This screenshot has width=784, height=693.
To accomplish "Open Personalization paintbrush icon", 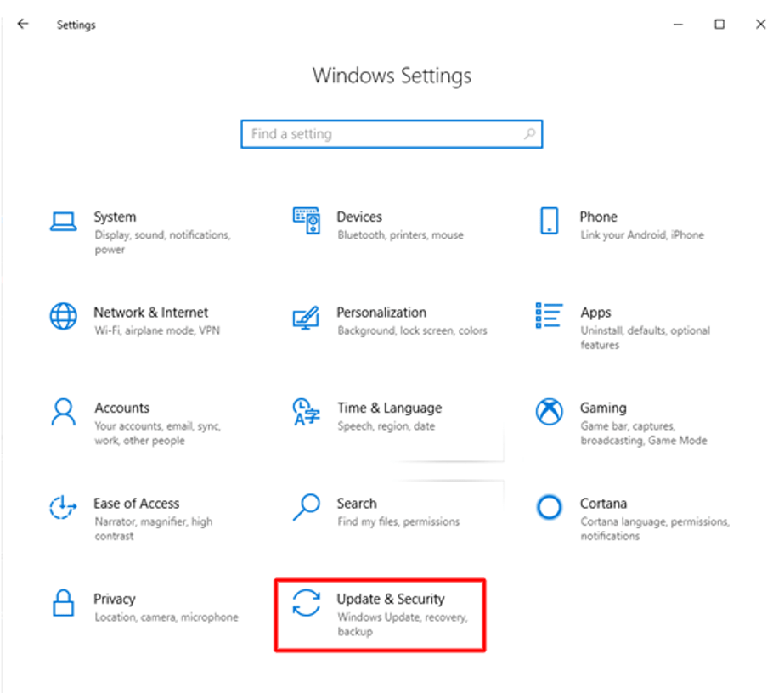I will [x=306, y=317].
